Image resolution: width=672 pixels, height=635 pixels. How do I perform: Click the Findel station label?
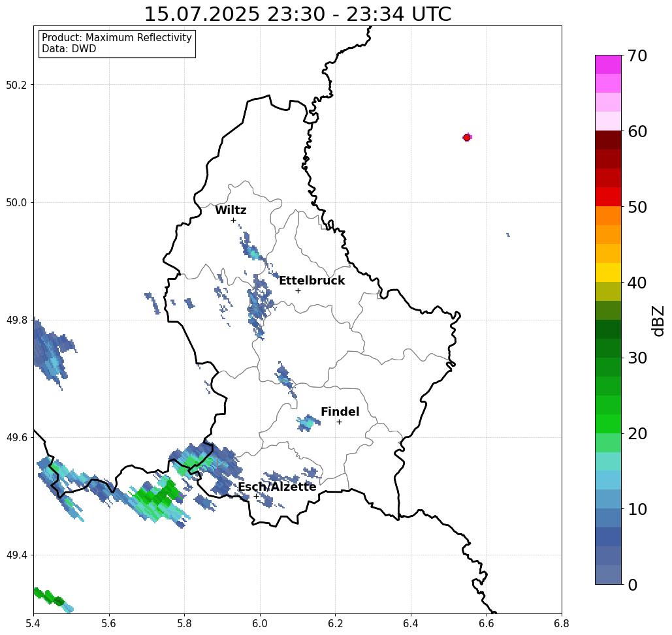pos(340,412)
